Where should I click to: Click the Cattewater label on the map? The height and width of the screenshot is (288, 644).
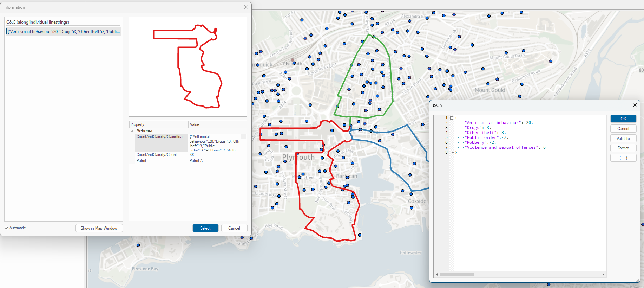410,252
